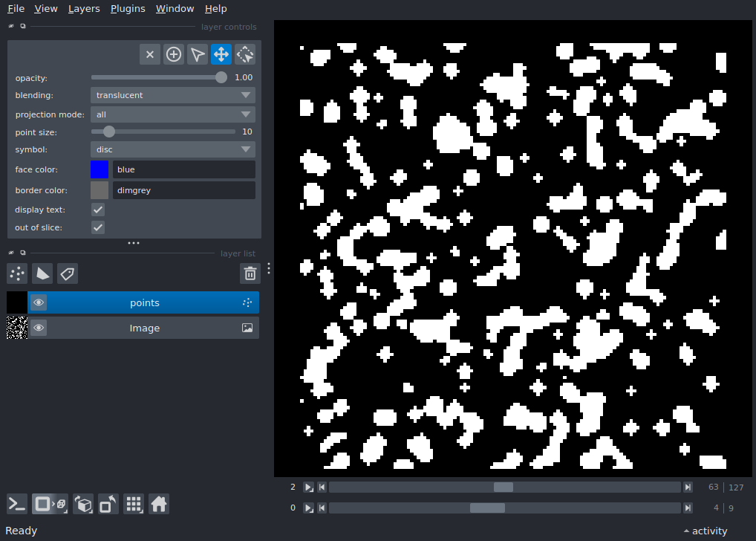Create a new labels layer
Viewport: 756px width, 541px height.
[68, 273]
